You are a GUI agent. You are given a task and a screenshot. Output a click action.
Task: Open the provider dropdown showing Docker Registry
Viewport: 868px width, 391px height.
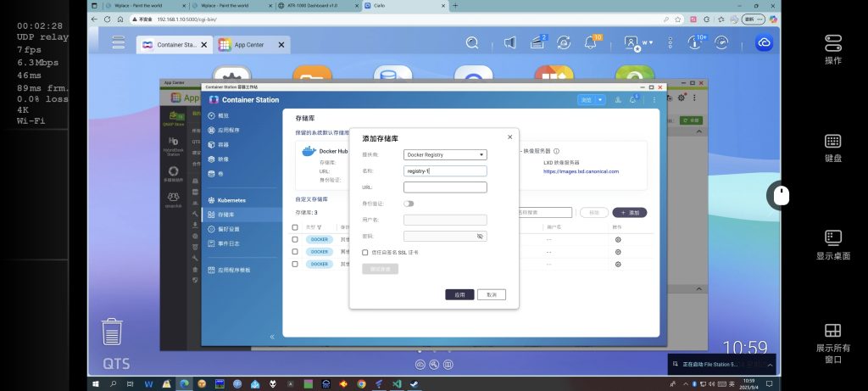(445, 154)
